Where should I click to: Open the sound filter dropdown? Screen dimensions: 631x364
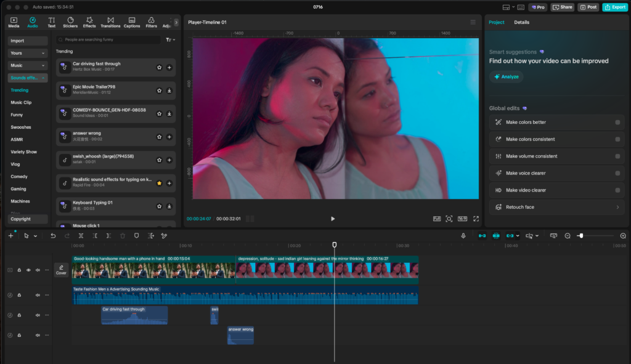(170, 40)
